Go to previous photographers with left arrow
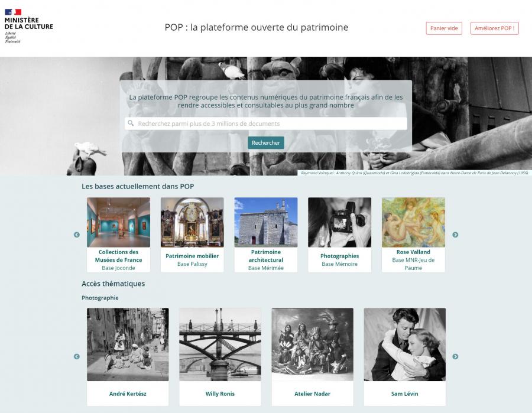Screen dimensions: 532x413 coord(77,356)
